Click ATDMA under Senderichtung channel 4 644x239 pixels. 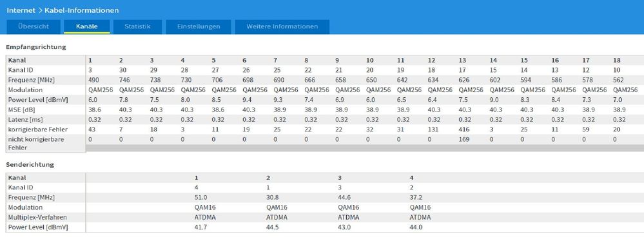tap(420, 217)
